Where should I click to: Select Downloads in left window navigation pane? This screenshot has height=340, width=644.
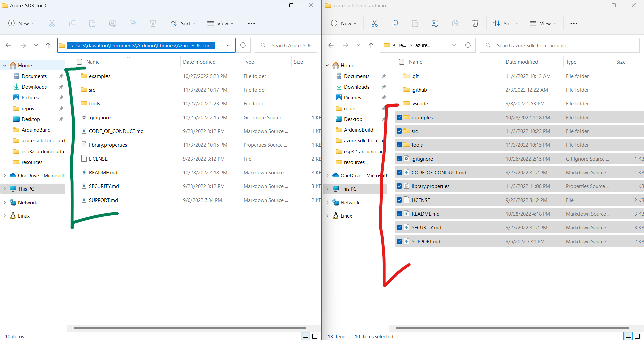pos(34,87)
